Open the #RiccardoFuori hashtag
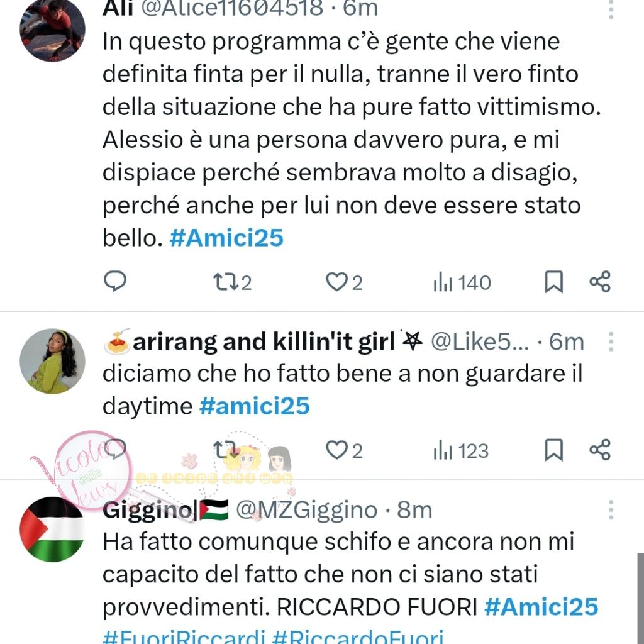The width and height of the screenshot is (644, 644). point(358,636)
